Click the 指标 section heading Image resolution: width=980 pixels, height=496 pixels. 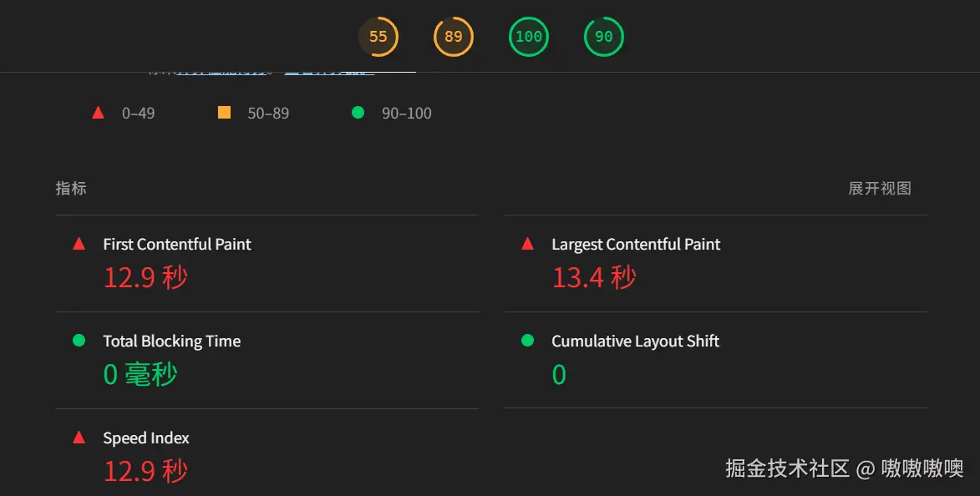pos(71,189)
